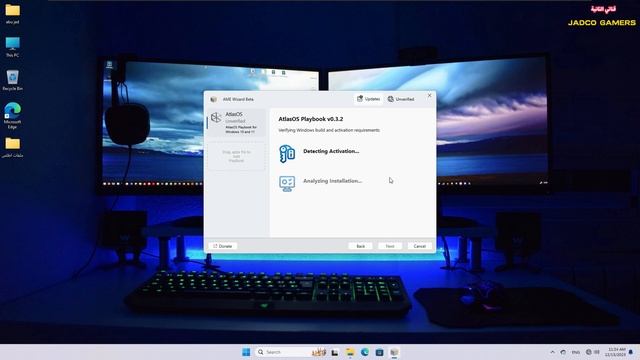The width and height of the screenshot is (640, 360).
Task: Open File Explorer from taskbar
Action: point(350,352)
